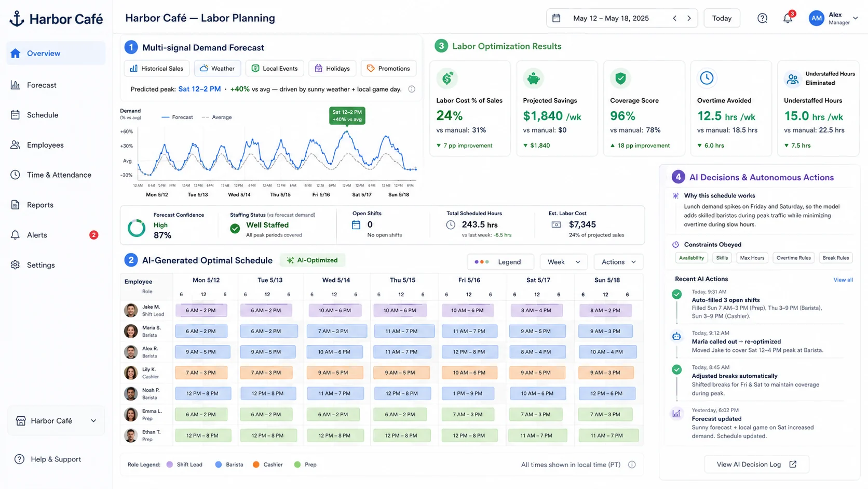Open Schedule in the sidebar
The image size is (868, 489).
click(x=56, y=115)
